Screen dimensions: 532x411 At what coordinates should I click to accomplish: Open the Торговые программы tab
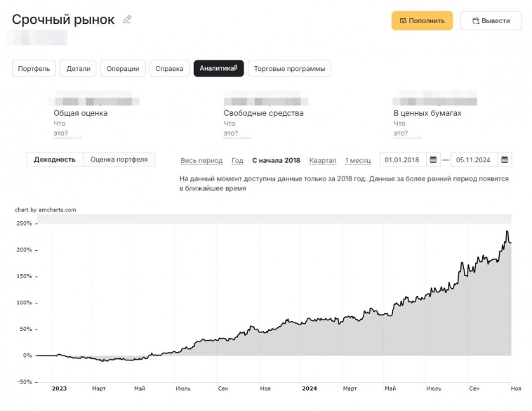(x=289, y=68)
